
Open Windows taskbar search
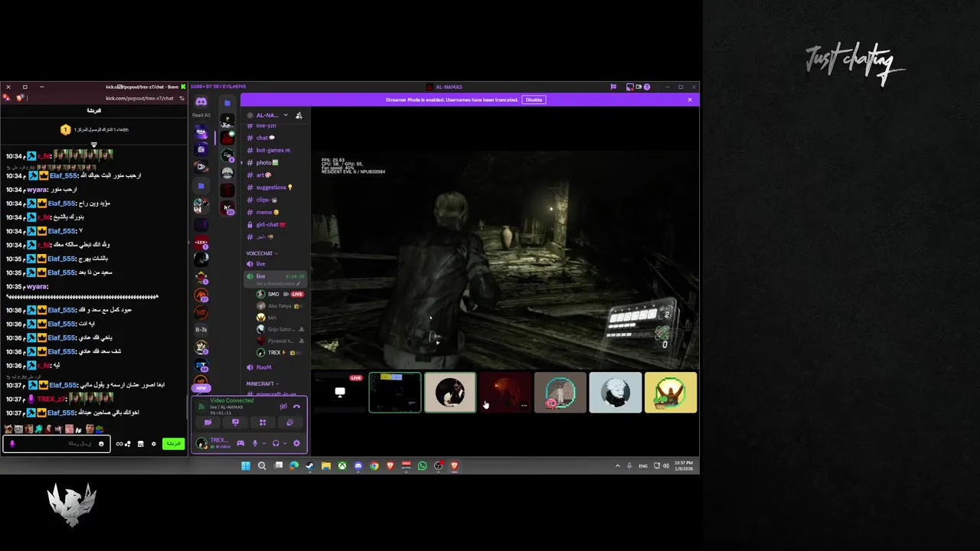(262, 465)
